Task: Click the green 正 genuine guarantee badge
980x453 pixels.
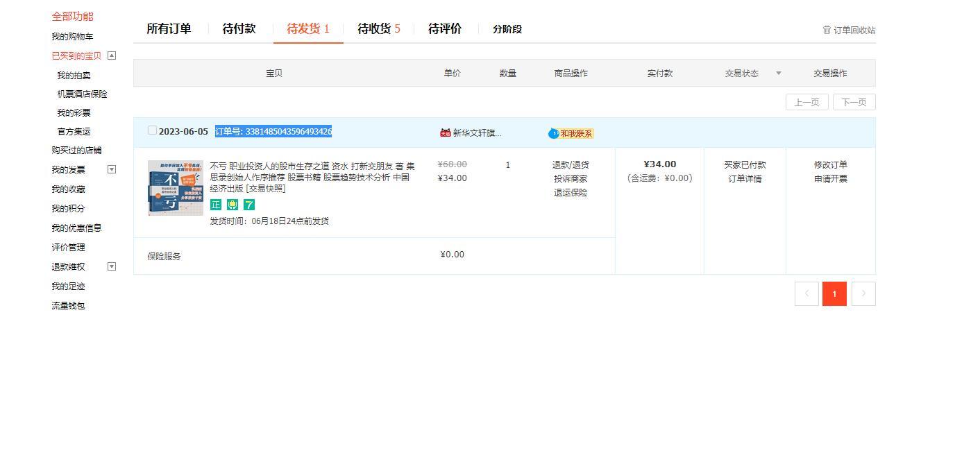Action: pos(216,205)
